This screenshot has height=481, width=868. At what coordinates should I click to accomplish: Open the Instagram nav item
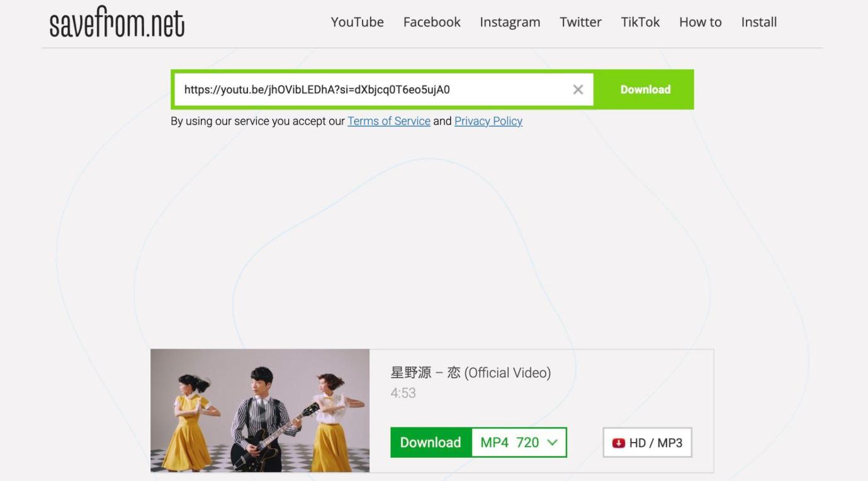click(x=510, y=22)
